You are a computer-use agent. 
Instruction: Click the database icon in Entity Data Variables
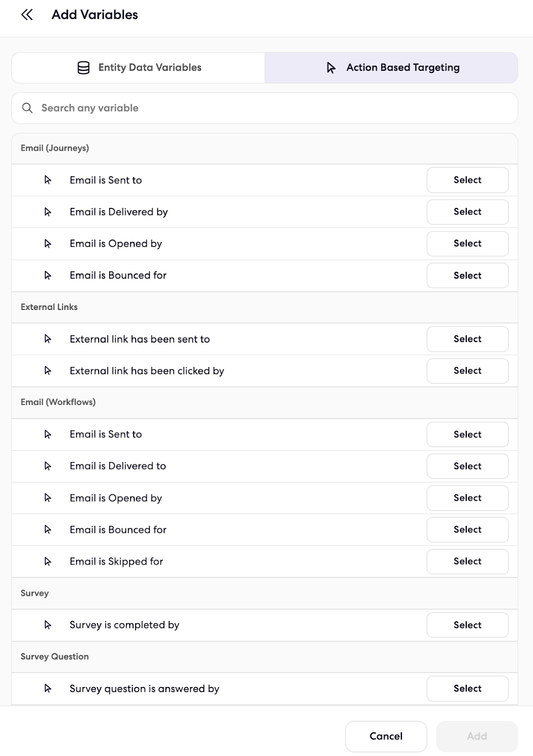[x=84, y=68]
